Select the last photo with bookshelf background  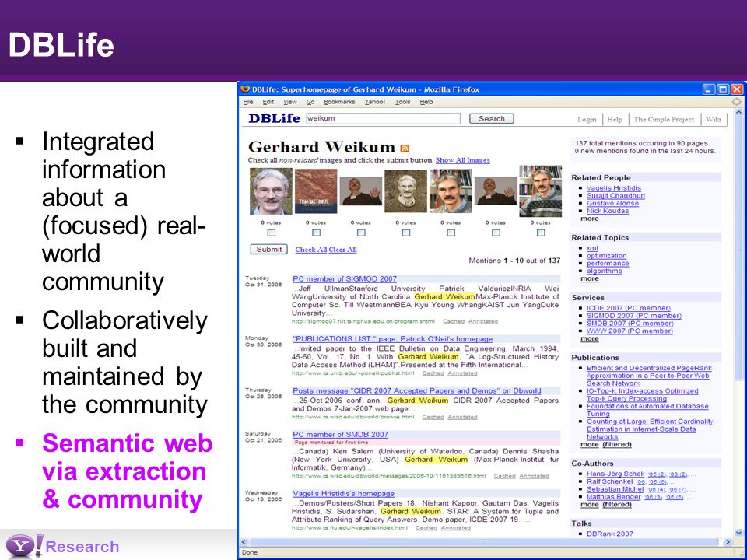point(540,191)
